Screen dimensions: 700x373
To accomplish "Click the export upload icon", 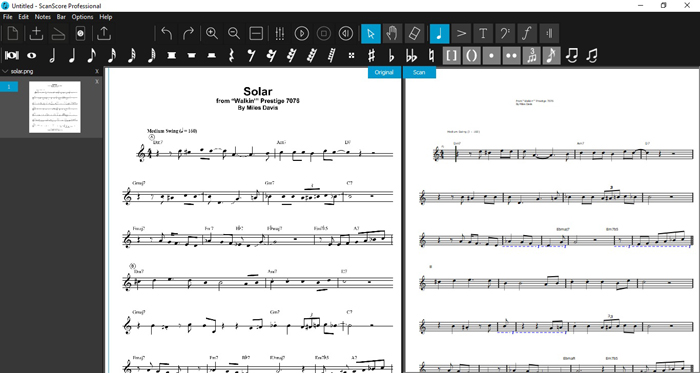I will pyautogui.click(x=104, y=33).
